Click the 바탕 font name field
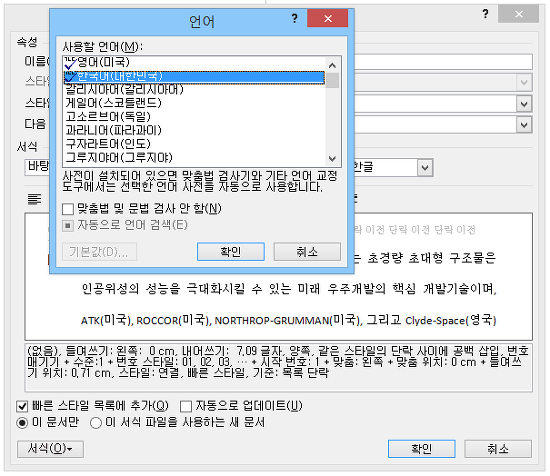Viewport: 550px width, 476px height. click(x=38, y=167)
